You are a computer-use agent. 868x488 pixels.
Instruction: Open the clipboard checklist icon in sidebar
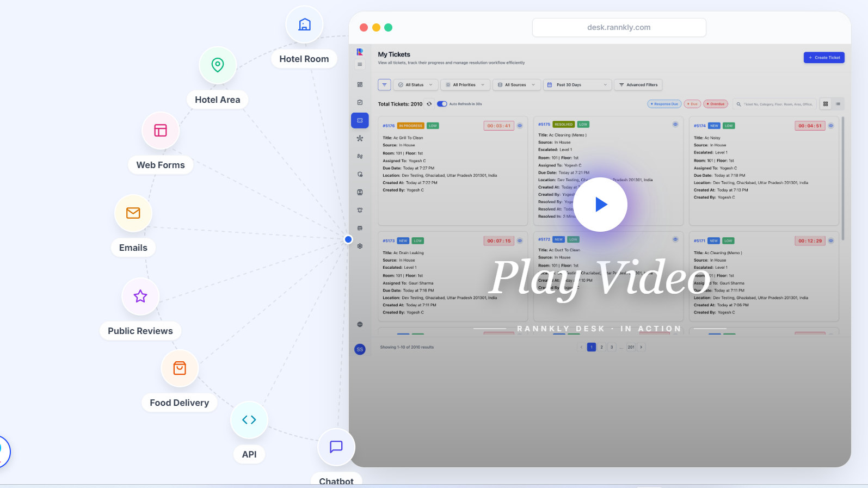pos(360,102)
